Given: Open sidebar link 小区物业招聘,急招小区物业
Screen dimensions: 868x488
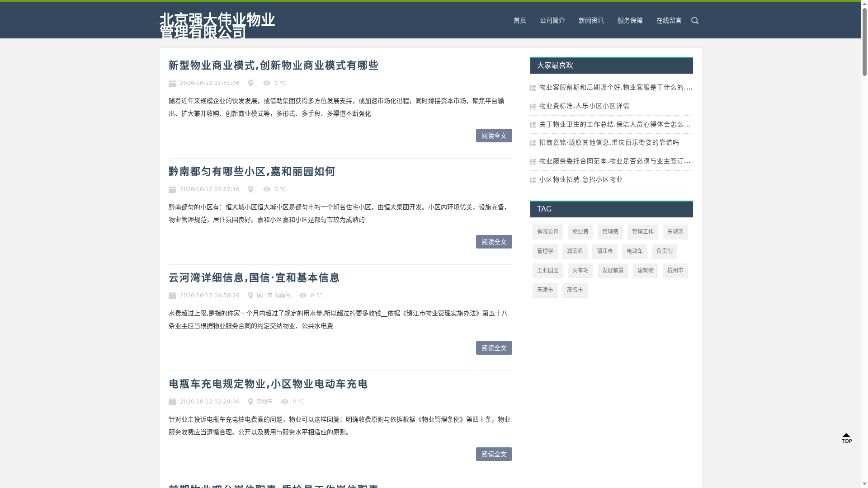Looking at the screenshot, I should tap(581, 179).
